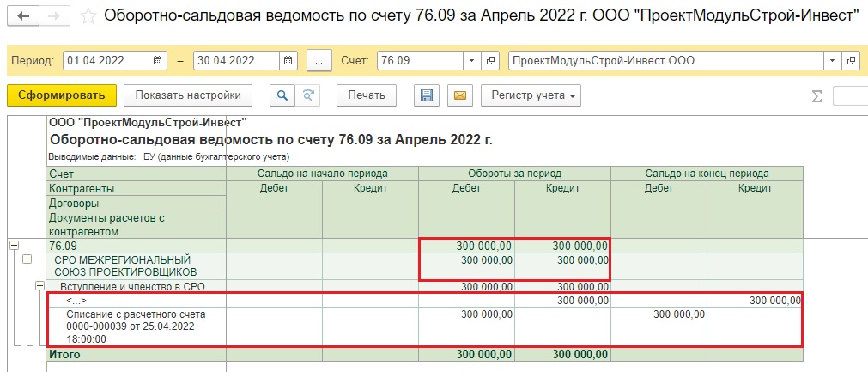Open account 76.09 in a new form

click(490, 60)
